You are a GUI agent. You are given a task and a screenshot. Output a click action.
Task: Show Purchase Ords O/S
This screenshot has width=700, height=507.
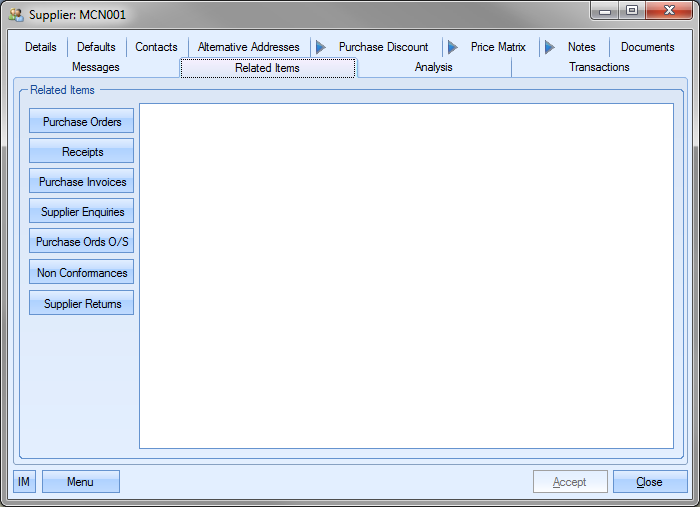pos(82,242)
